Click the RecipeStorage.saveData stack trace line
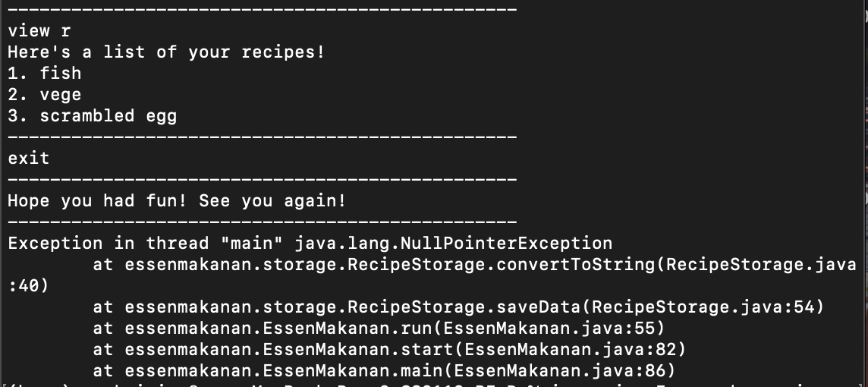The height and width of the screenshot is (387, 868). [x=458, y=307]
